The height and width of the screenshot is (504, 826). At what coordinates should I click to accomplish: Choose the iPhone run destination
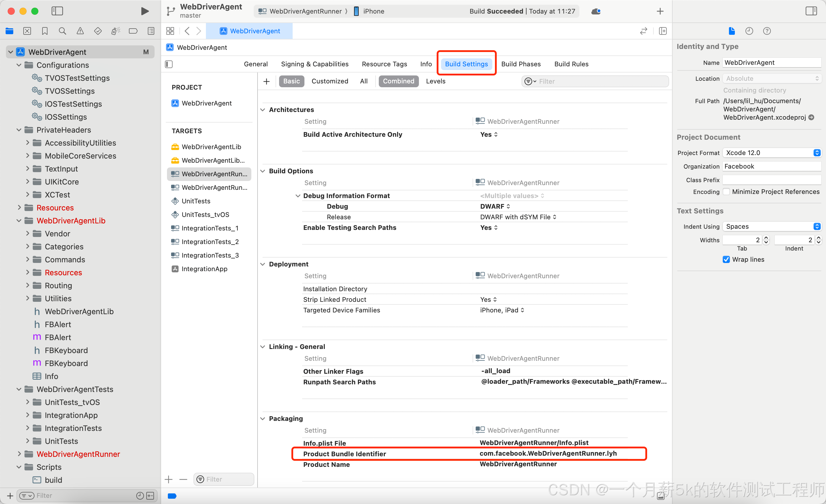coord(368,11)
